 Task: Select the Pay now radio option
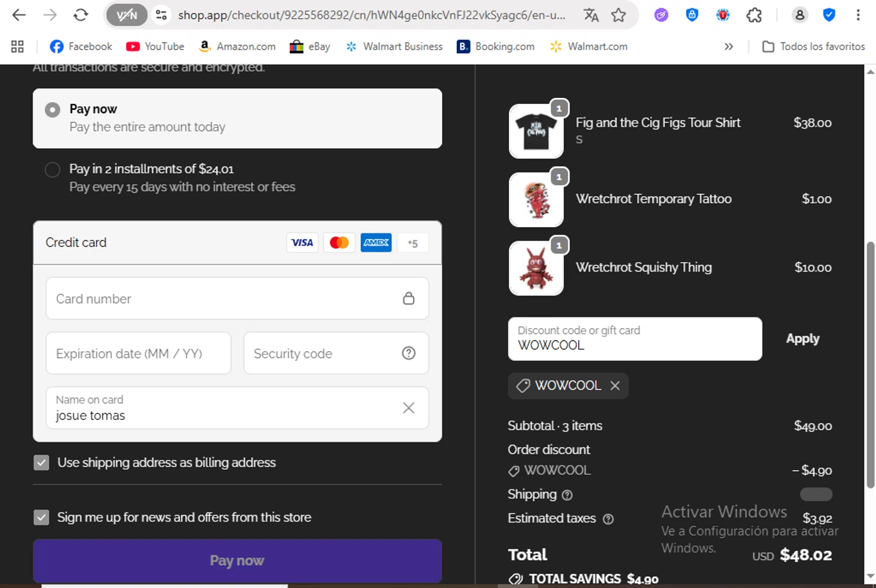(x=53, y=110)
